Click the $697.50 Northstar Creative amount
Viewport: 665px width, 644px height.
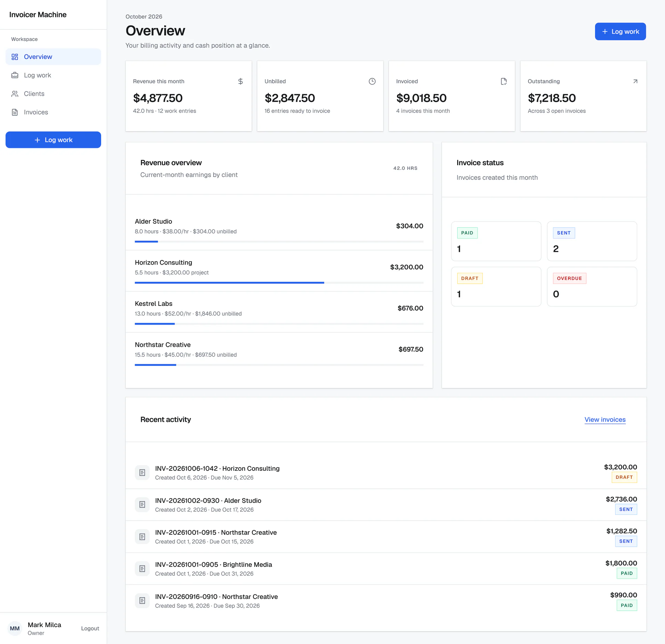click(411, 349)
